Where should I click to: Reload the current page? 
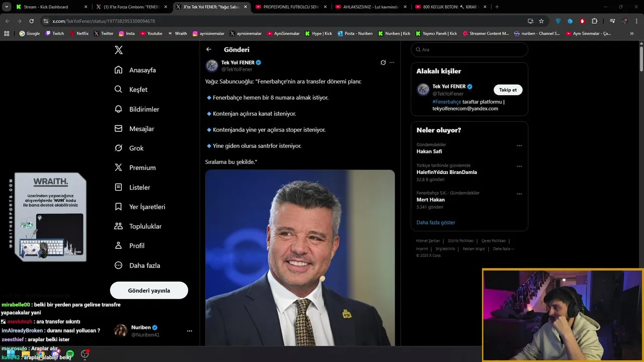[x=31, y=21]
